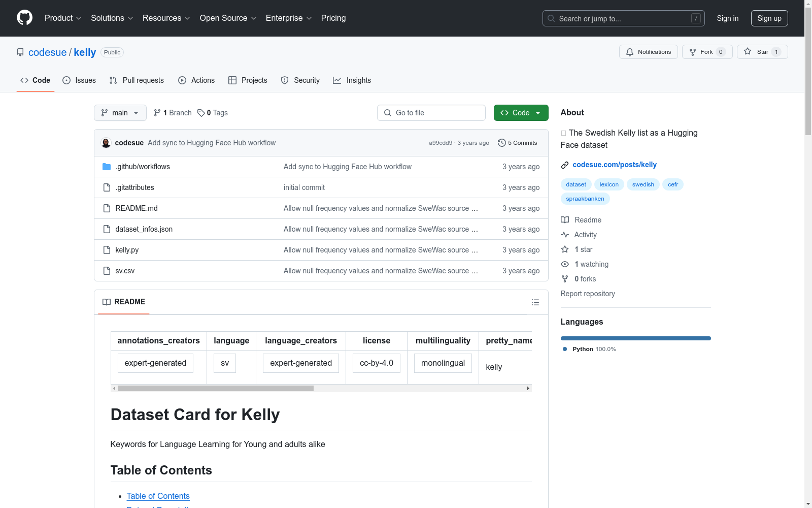Image resolution: width=812 pixels, height=508 pixels.
Task: Click the cefr topic tag
Action: point(673,184)
